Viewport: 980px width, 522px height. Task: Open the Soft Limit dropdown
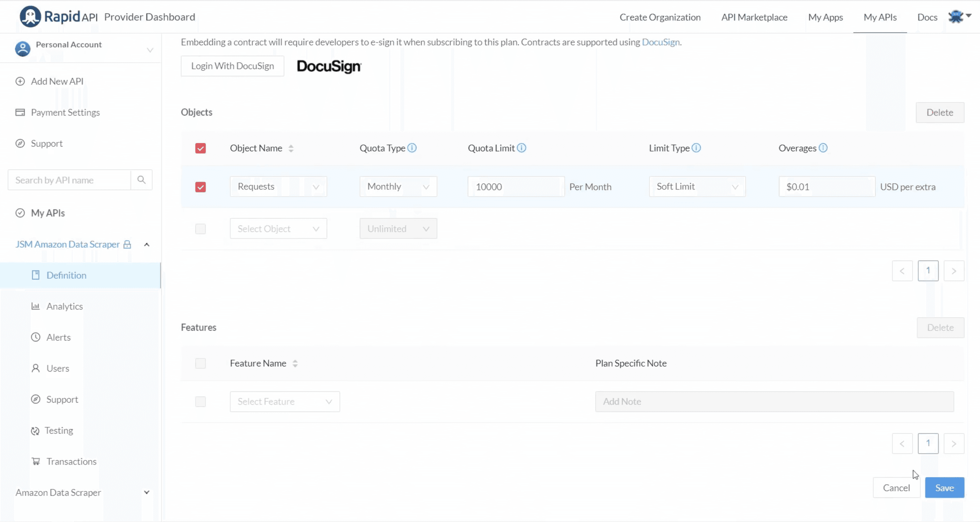[x=697, y=187]
